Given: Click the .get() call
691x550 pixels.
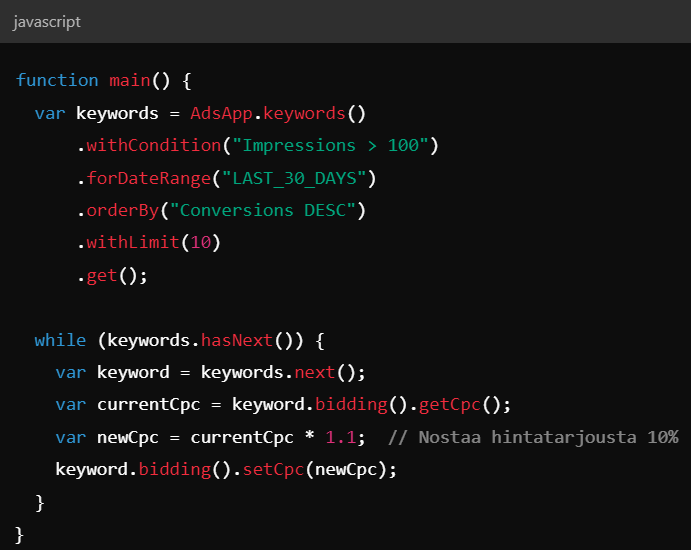Looking at the screenshot, I should [112, 276].
